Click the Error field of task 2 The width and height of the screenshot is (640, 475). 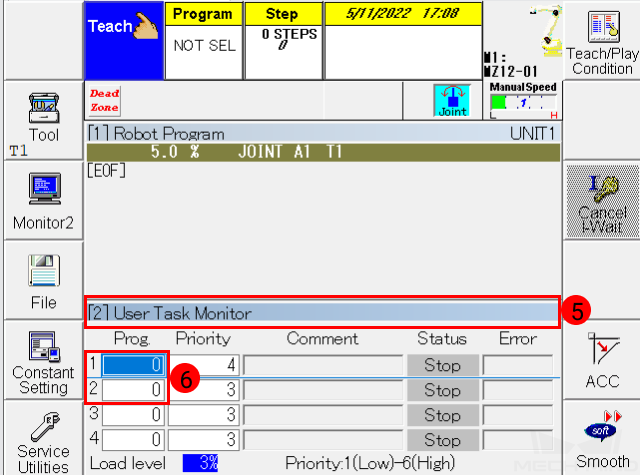[x=518, y=390]
